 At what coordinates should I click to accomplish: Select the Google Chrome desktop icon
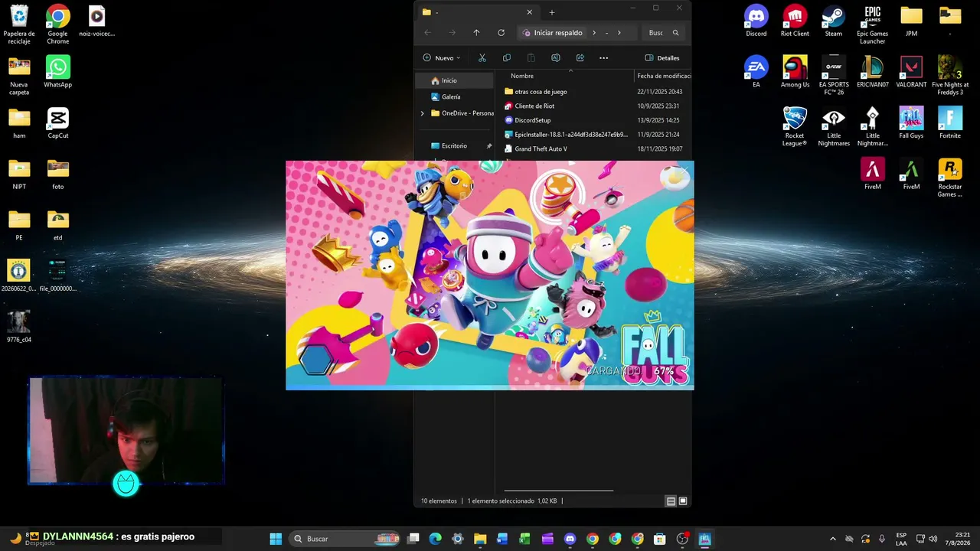[x=57, y=24]
